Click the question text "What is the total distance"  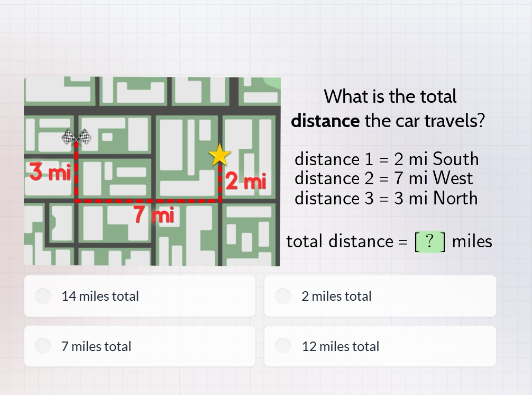pyautogui.click(x=389, y=109)
